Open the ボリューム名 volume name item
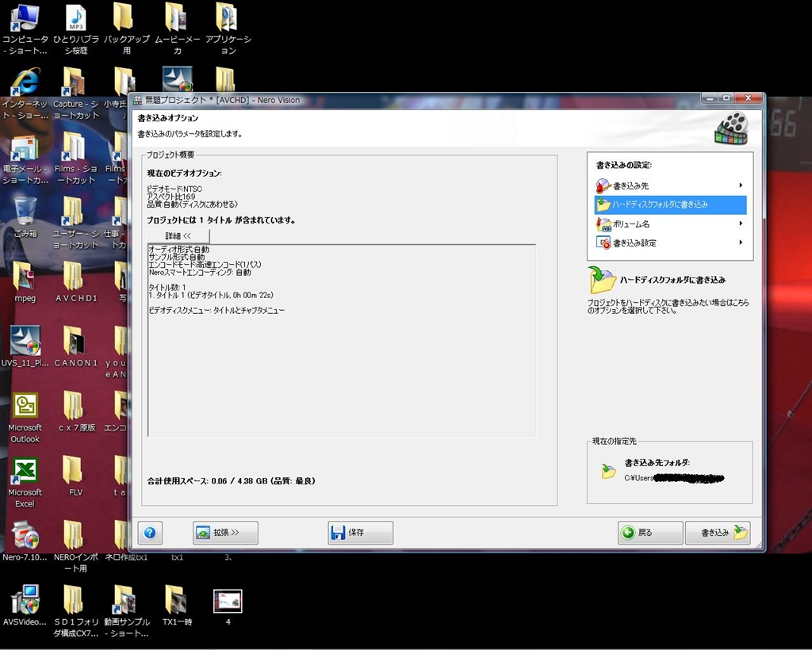The height and width of the screenshot is (650, 812). point(670,224)
